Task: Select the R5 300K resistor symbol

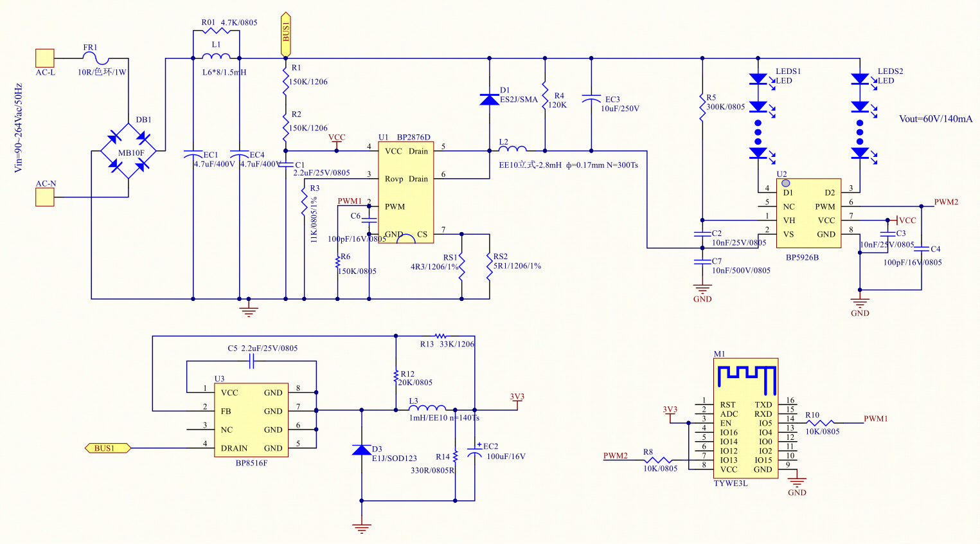Action: click(x=702, y=107)
